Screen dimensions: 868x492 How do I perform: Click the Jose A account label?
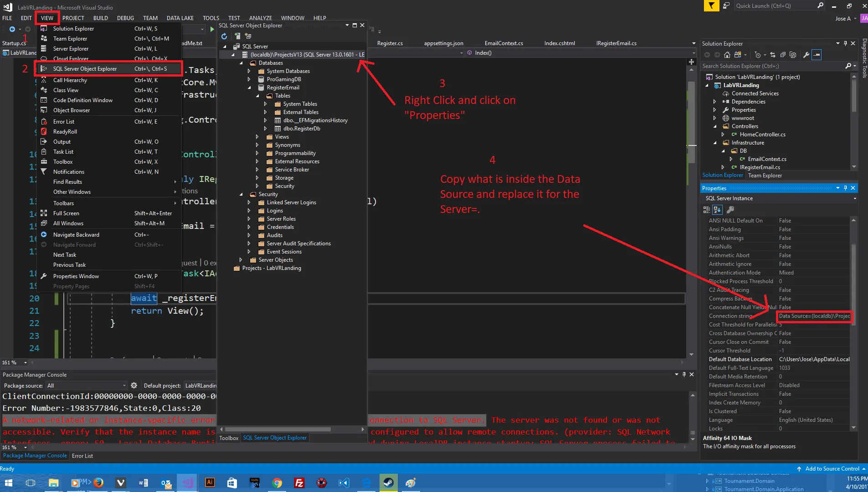click(842, 19)
